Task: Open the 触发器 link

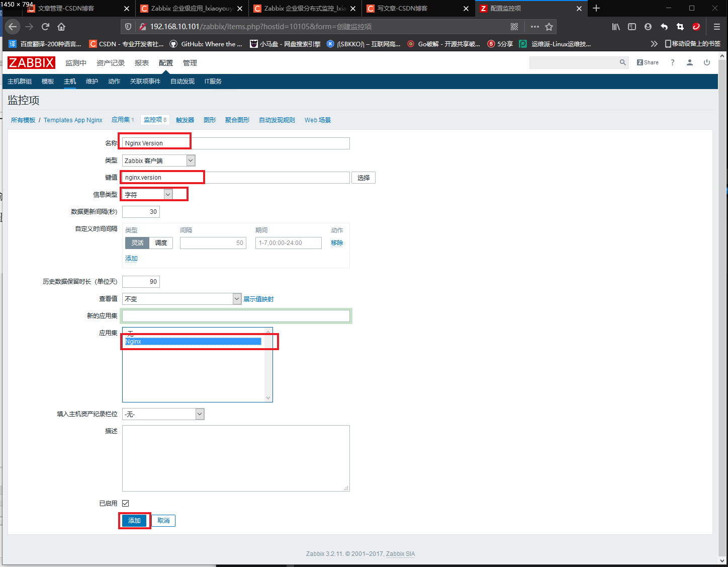Action: click(x=185, y=120)
